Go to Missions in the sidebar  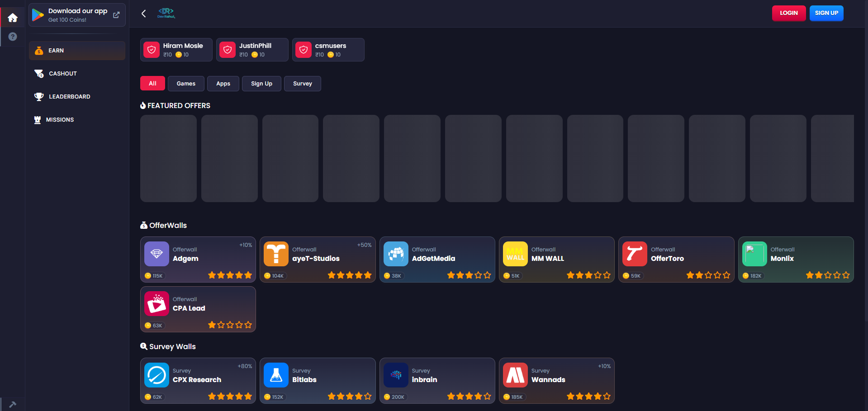(60, 120)
